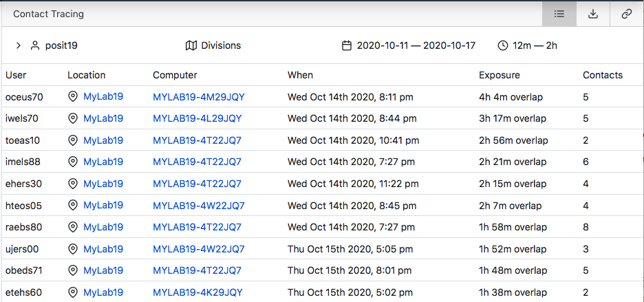644x302 pixels.
Task: Click the user icon beside posit19
Action: (x=35, y=45)
